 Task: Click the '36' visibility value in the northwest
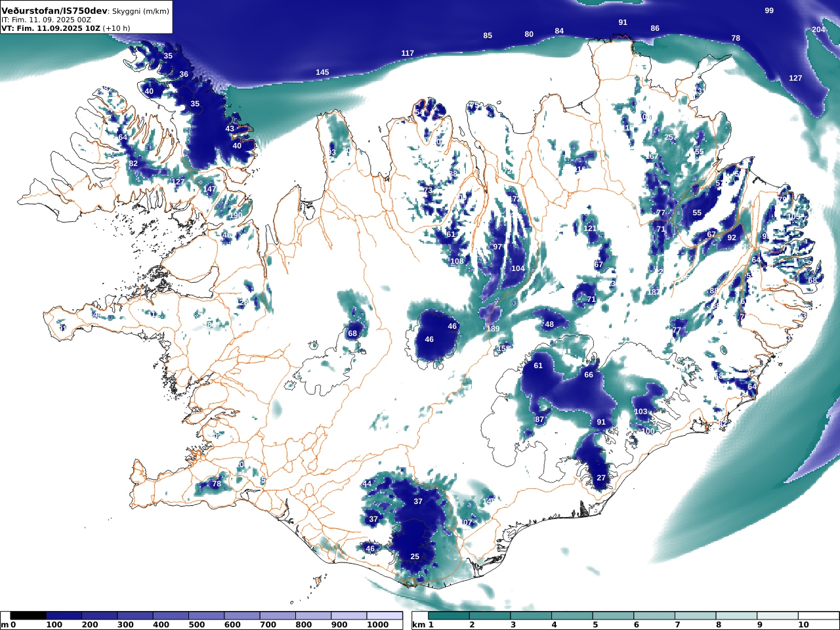184,74
